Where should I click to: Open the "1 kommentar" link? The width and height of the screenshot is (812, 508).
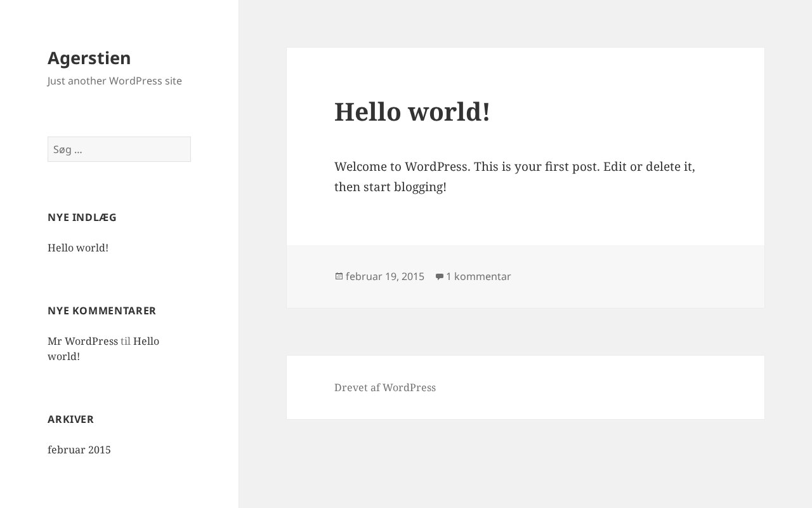point(478,276)
